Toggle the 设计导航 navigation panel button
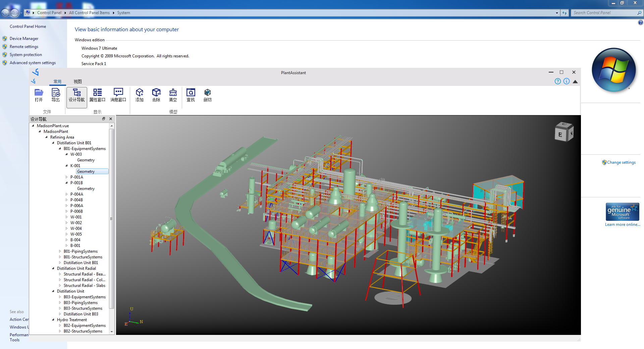The image size is (644, 349). (77, 97)
